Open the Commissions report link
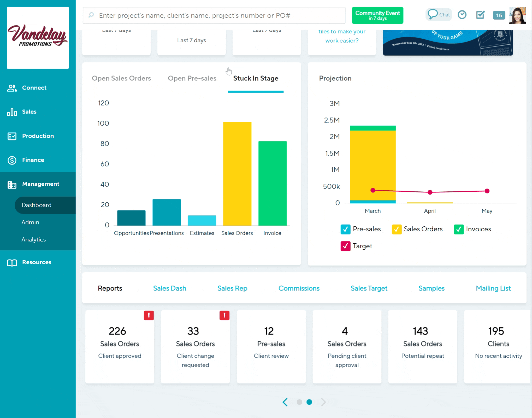Image resolution: width=532 pixels, height=418 pixels. tap(299, 288)
